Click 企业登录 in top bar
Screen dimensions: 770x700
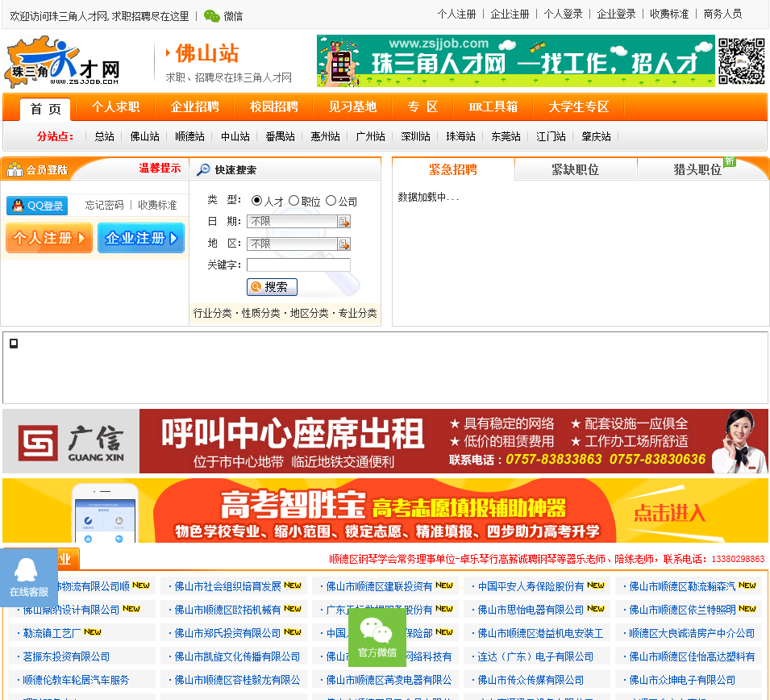click(616, 15)
